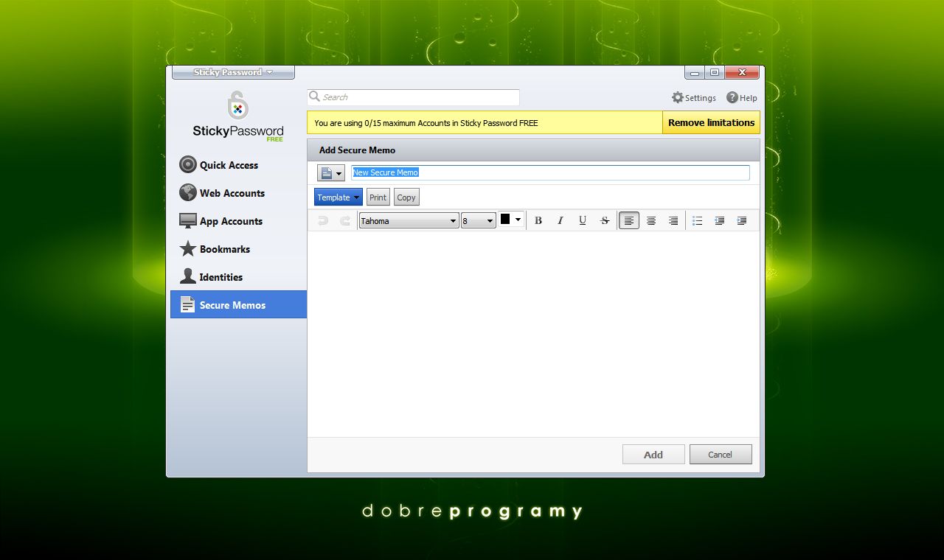Close the Sticky Password window

tap(742, 72)
